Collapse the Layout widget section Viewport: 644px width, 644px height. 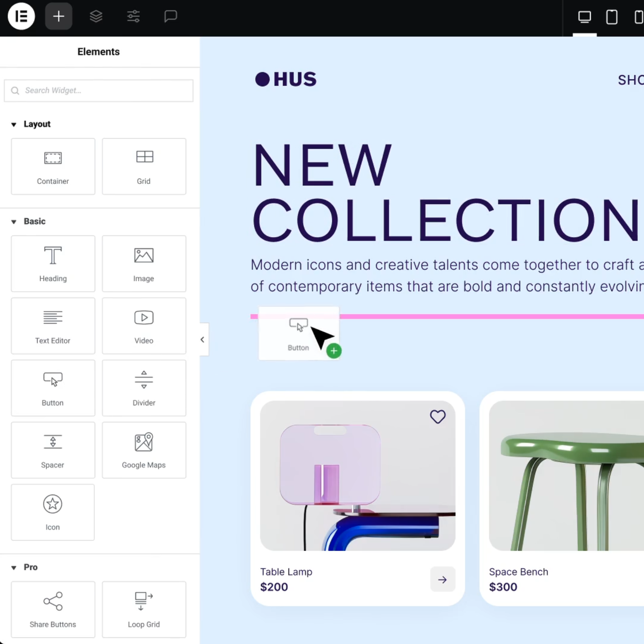14,124
